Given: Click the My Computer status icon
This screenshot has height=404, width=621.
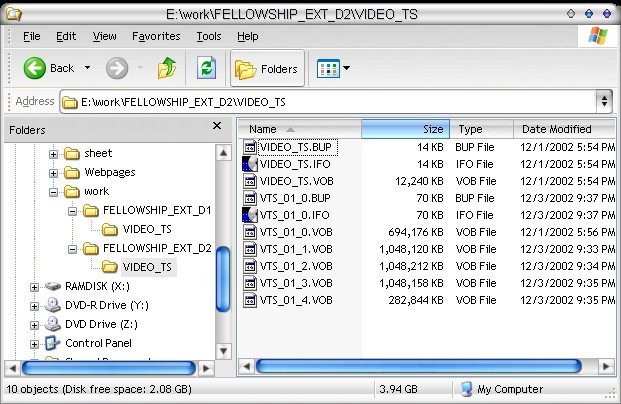Looking at the screenshot, I should pos(467,389).
